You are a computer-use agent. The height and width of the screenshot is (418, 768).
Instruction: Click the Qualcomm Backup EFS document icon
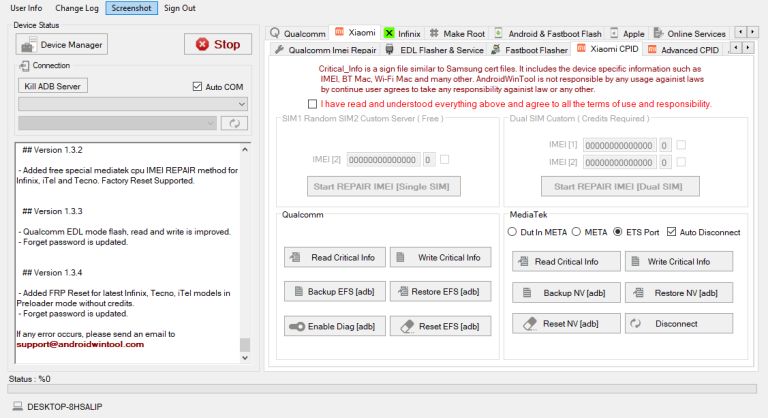point(298,292)
